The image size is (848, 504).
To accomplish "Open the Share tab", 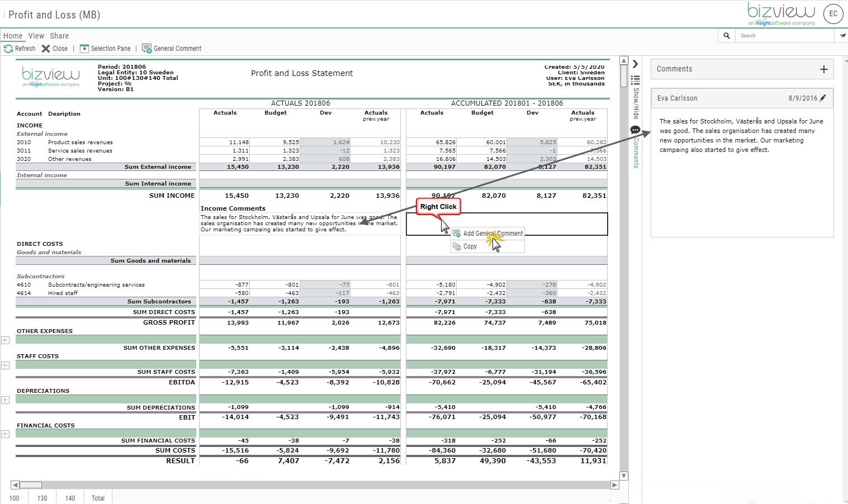I will tap(59, 36).
